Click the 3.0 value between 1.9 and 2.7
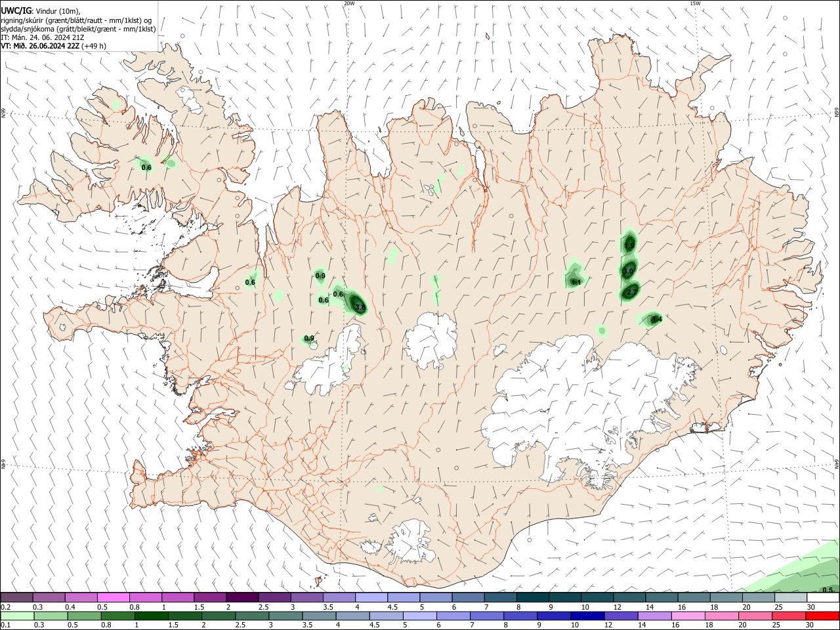The width and height of the screenshot is (840, 630). tap(628, 271)
